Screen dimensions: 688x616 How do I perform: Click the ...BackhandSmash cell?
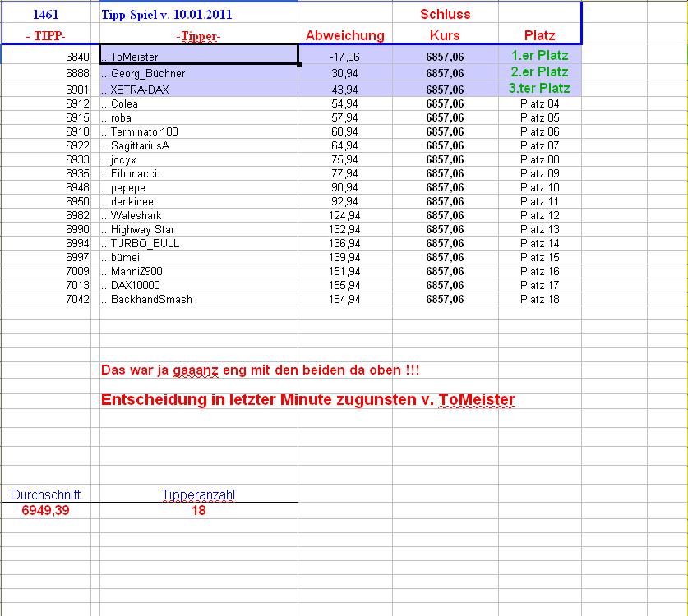click(199, 300)
